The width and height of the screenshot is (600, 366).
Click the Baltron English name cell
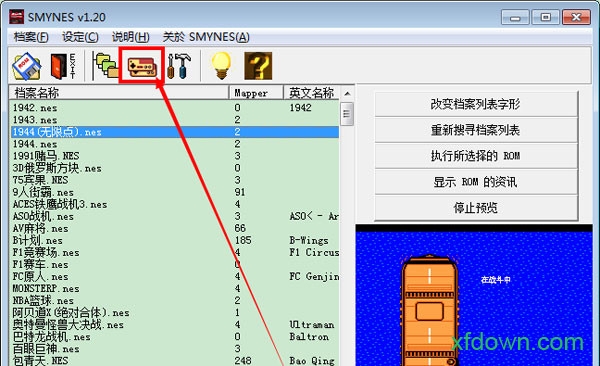pyautogui.click(x=309, y=337)
